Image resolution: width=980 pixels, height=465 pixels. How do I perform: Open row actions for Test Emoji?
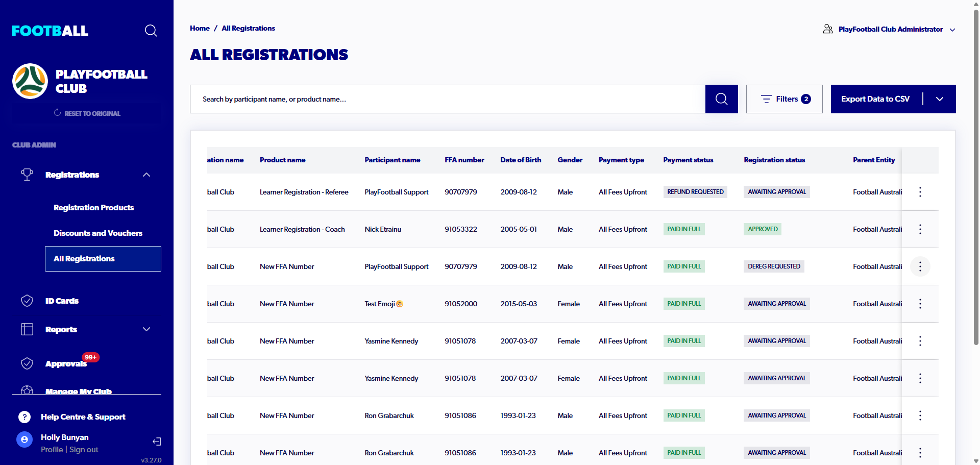tap(920, 304)
